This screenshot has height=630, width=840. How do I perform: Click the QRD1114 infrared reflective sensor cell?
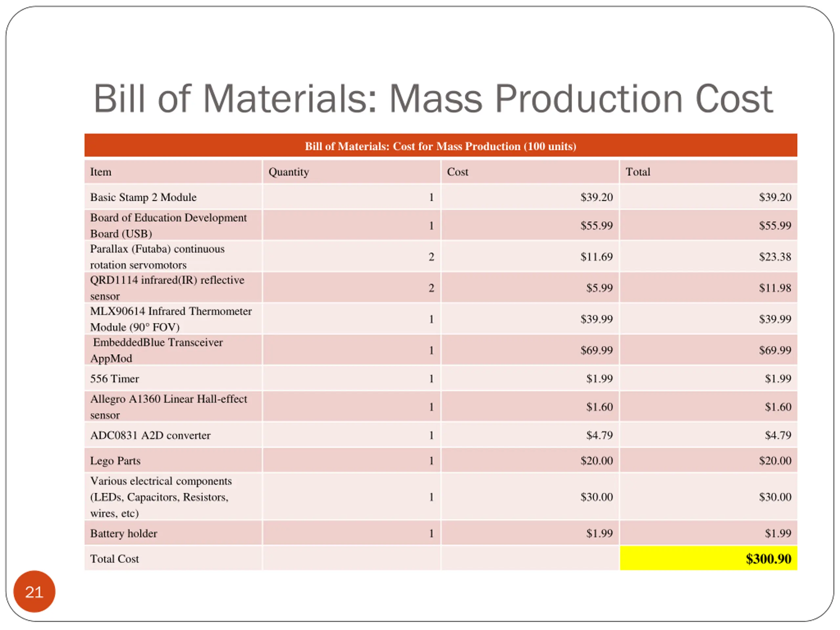point(173,287)
